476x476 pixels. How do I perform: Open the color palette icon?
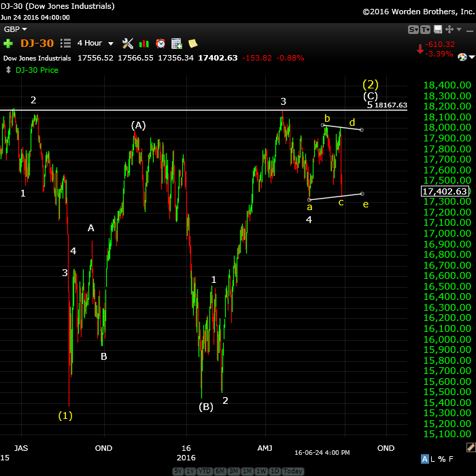click(x=462, y=57)
